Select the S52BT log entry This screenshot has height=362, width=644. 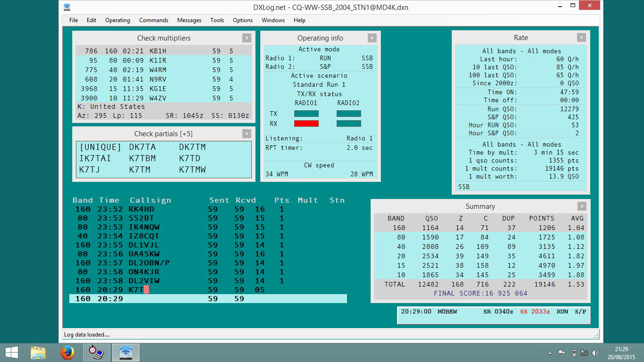click(208, 218)
